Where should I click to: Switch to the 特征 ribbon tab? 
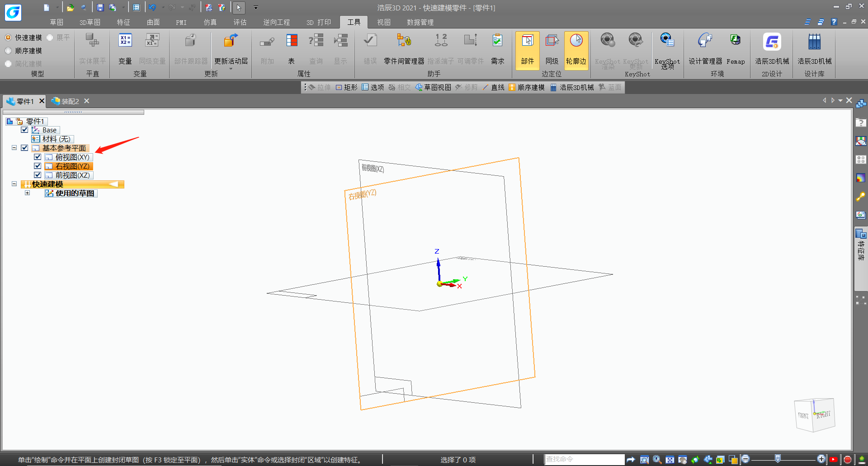tap(123, 22)
